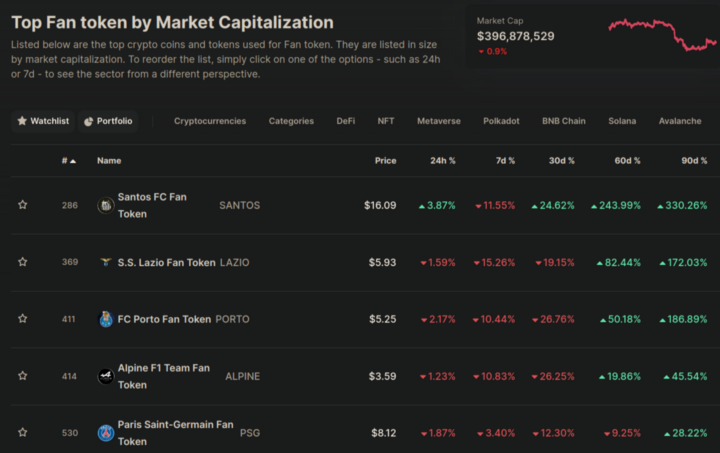This screenshot has width=720, height=453.
Task: Click the market cap sparkline chart
Action: (662, 35)
